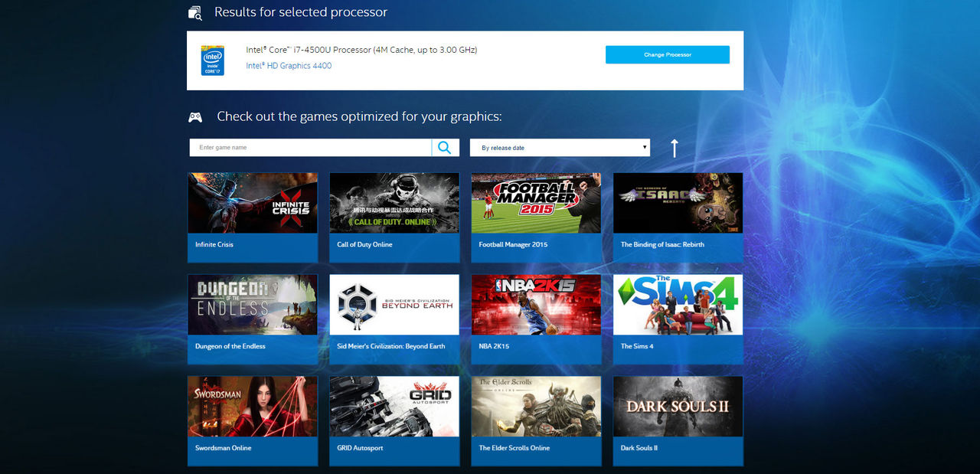Select the Call of Duty Online thumbnail
Screen dimensions: 980x474
[394, 203]
